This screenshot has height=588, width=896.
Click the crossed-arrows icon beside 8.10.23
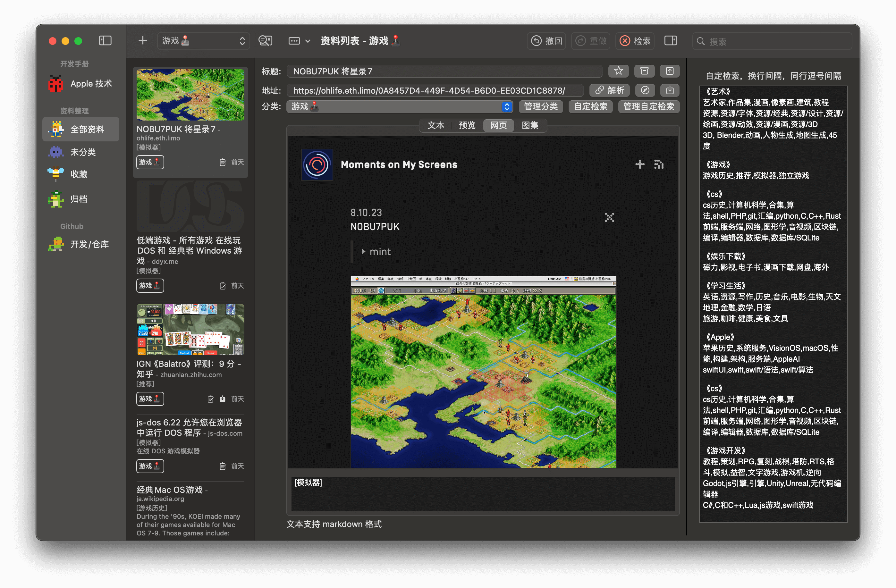pyautogui.click(x=609, y=217)
